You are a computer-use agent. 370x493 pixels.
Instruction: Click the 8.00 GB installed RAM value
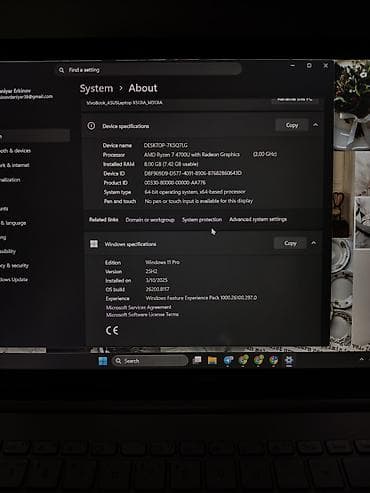pyautogui.click(x=171, y=164)
